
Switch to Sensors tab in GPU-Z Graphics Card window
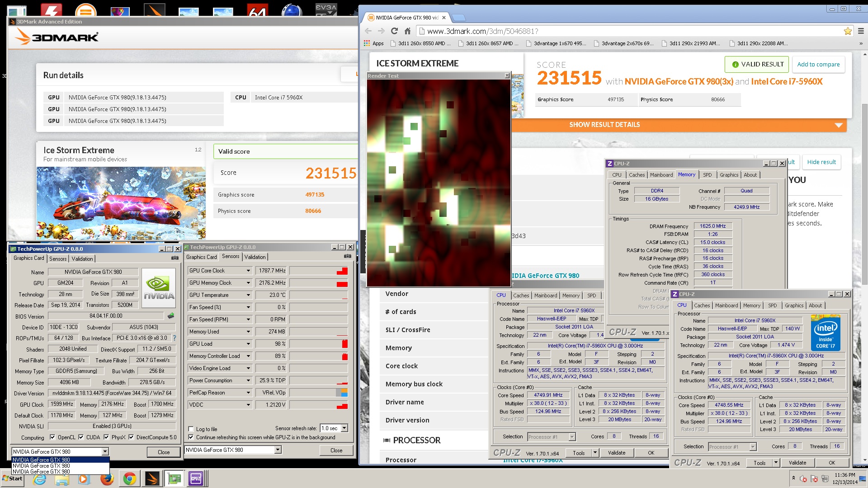(x=58, y=258)
